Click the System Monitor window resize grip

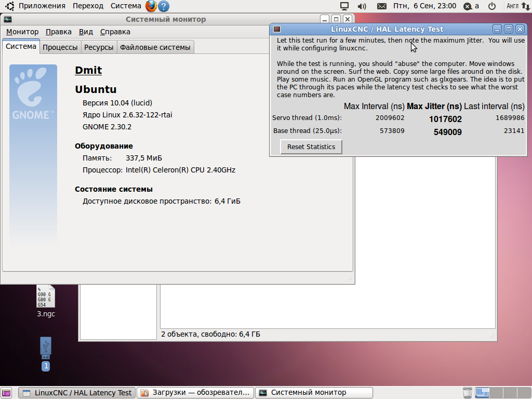point(350,279)
